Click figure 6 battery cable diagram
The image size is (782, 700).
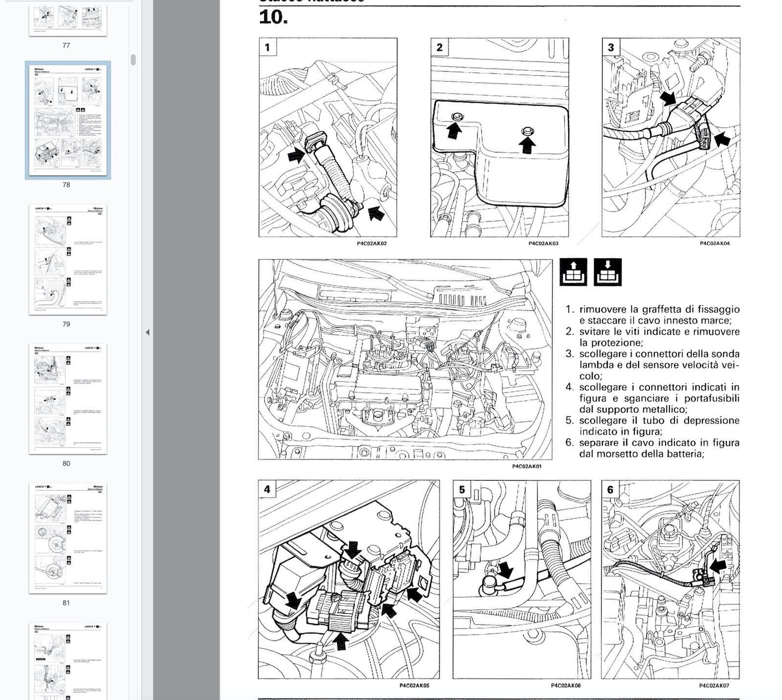coord(671,579)
